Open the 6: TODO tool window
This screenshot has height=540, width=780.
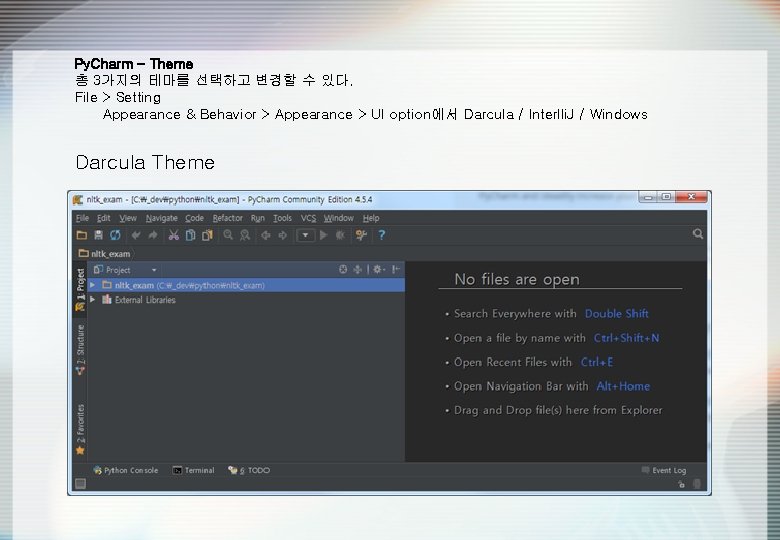click(x=249, y=470)
